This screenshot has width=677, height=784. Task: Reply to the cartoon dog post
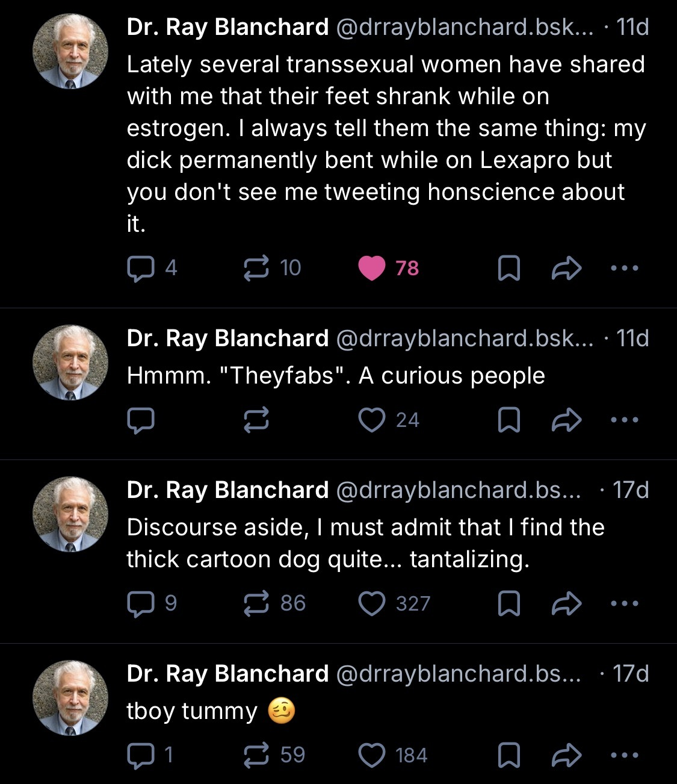(x=140, y=603)
